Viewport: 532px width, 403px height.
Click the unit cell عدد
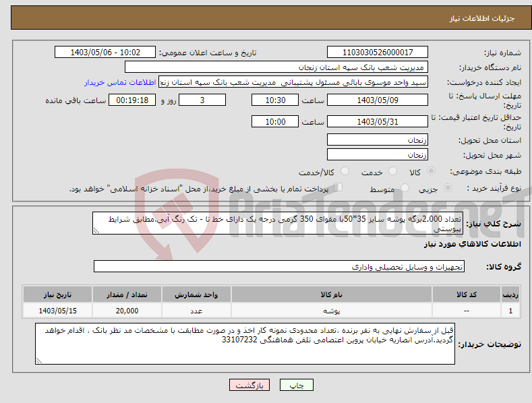[196, 311]
